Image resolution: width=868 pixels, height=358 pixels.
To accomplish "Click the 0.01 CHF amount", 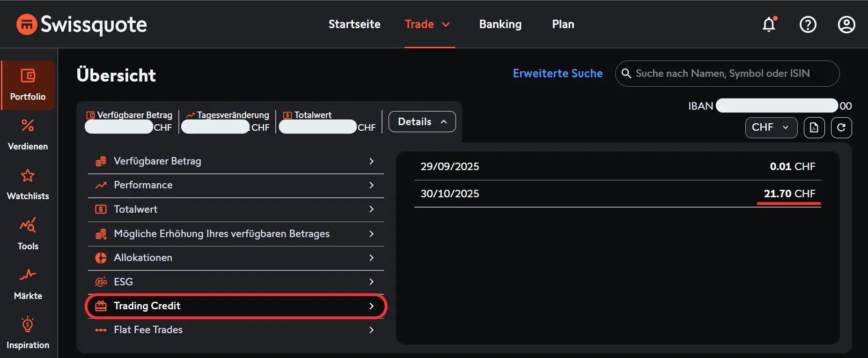I will point(793,166).
